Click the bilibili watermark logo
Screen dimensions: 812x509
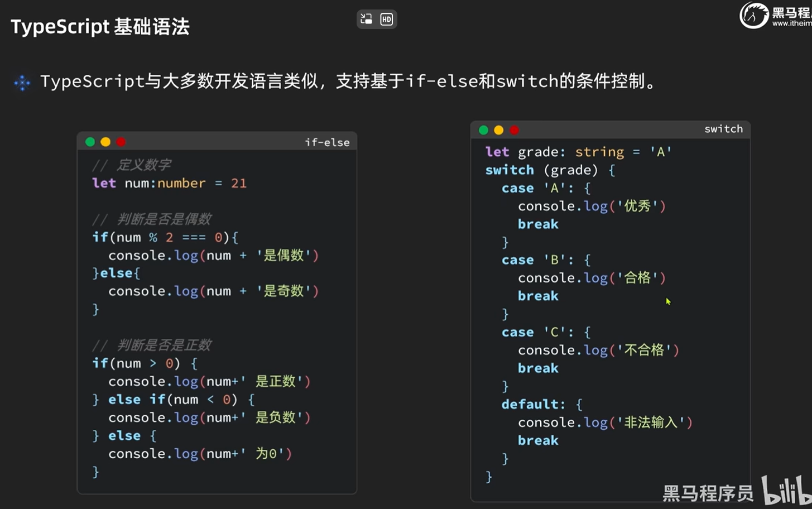pos(787,491)
